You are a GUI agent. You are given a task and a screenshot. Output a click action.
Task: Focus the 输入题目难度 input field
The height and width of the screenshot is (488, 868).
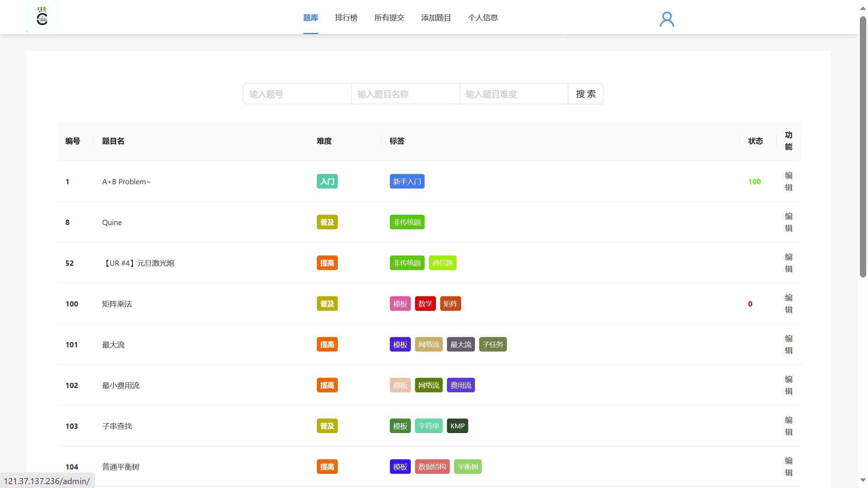pyautogui.click(x=514, y=94)
